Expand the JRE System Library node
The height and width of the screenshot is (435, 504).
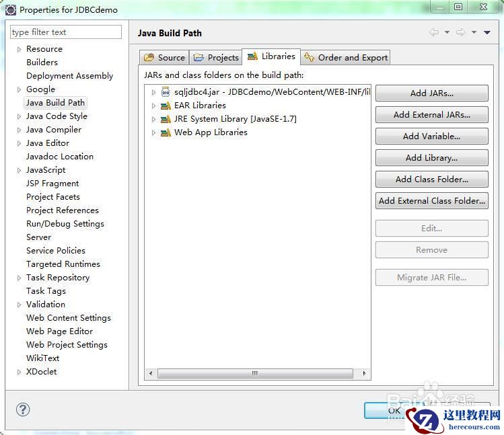[x=153, y=119]
